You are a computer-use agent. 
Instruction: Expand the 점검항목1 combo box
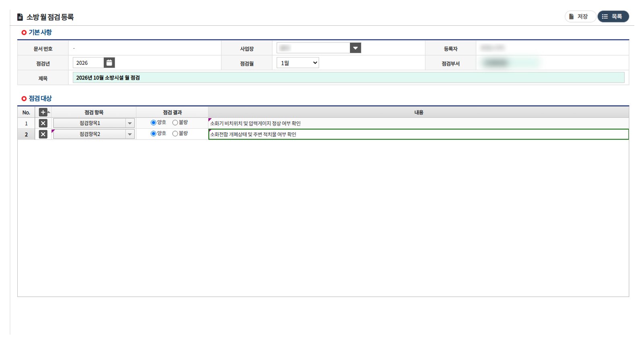(130, 123)
